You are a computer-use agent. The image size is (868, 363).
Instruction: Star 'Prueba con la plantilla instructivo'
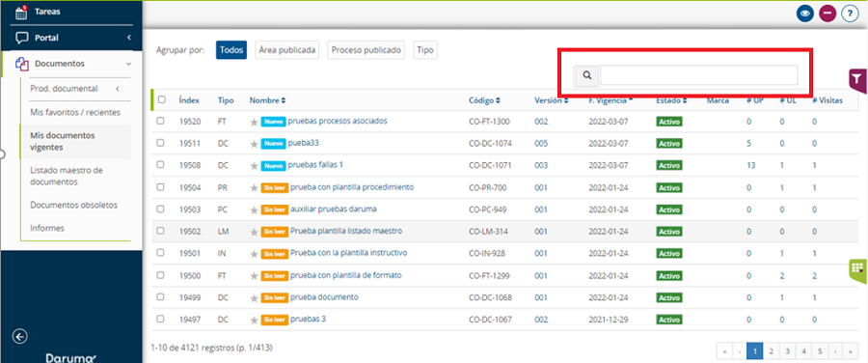[254, 254]
